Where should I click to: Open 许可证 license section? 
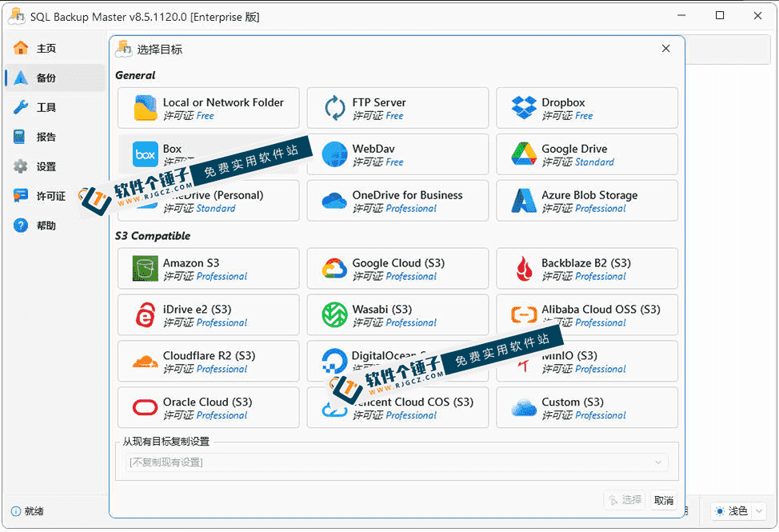tap(51, 196)
